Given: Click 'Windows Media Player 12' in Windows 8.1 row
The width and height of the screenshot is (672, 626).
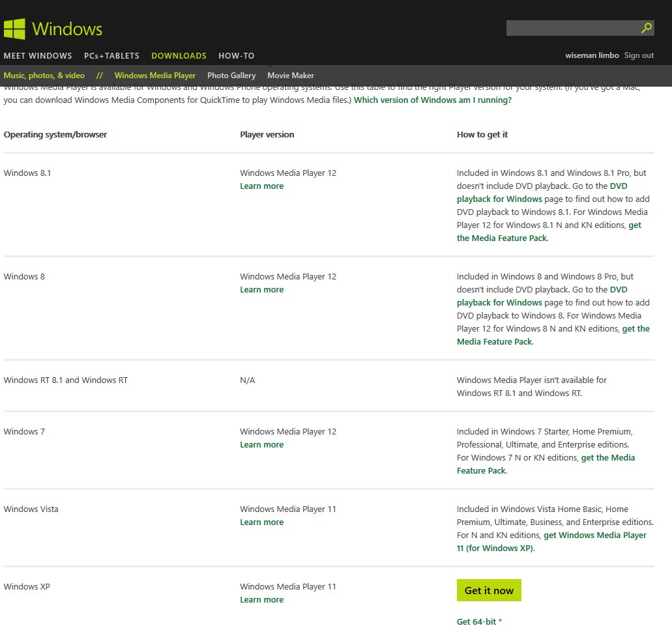Looking at the screenshot, I should [x=288, y=173].
